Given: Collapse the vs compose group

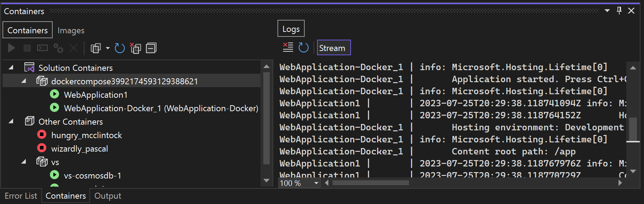Looking at the screenshot, I should click(x=24, y=161).
